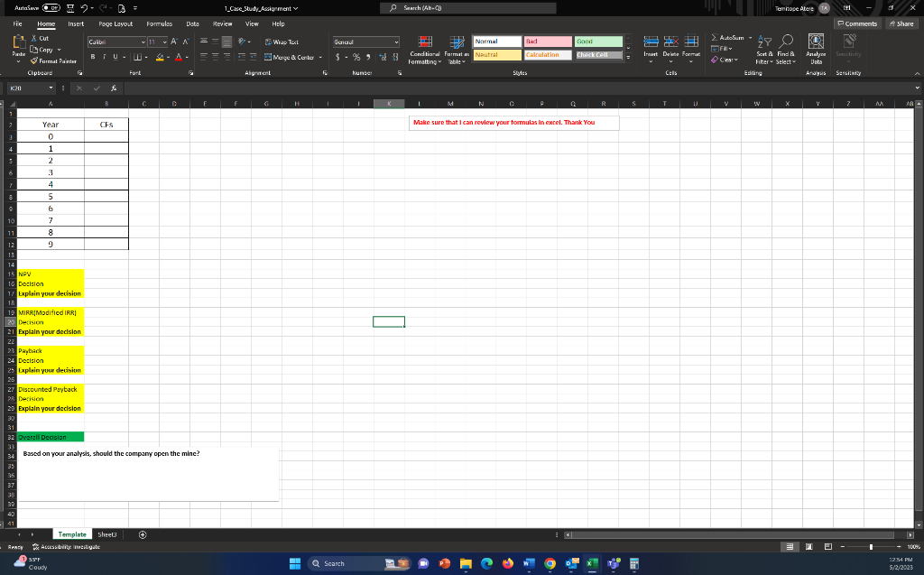Open the Font Color swatch
924x575 pixels.
click(x=179, y=57)
